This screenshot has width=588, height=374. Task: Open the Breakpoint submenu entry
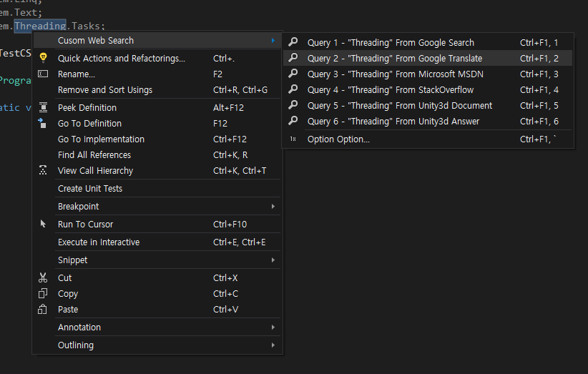(157, 207)
